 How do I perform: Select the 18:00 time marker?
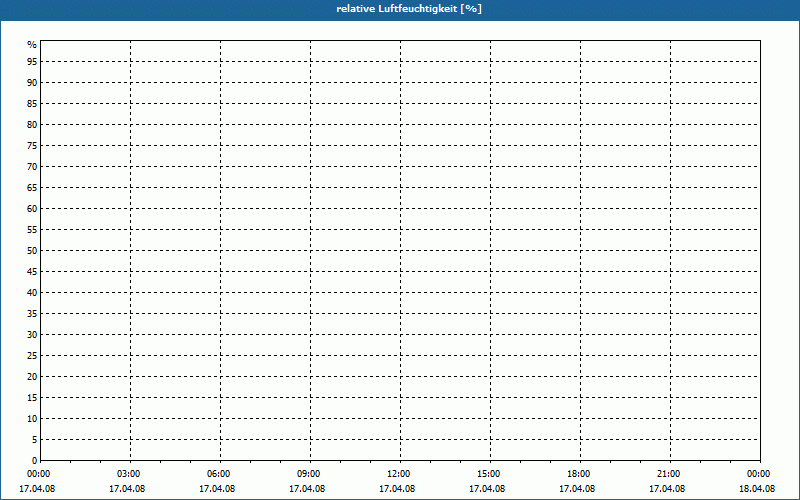[x=578, y=474]
